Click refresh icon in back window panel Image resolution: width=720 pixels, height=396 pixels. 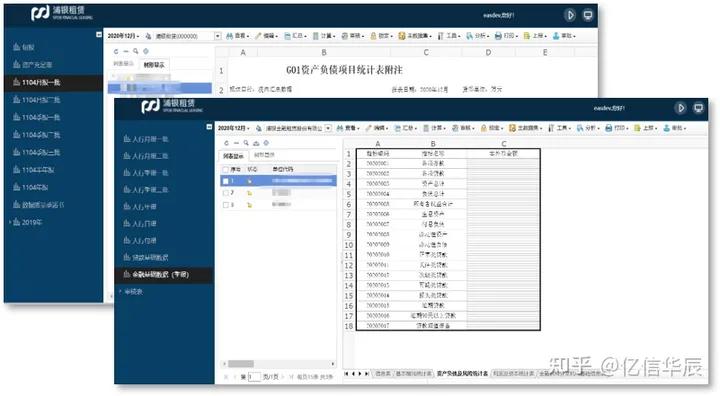(x=116, y=51)
